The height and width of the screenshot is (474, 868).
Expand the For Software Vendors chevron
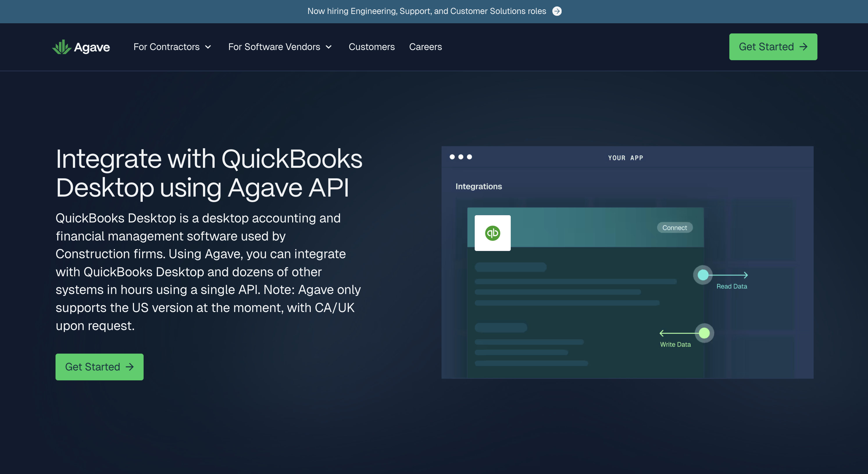point(329,47)
